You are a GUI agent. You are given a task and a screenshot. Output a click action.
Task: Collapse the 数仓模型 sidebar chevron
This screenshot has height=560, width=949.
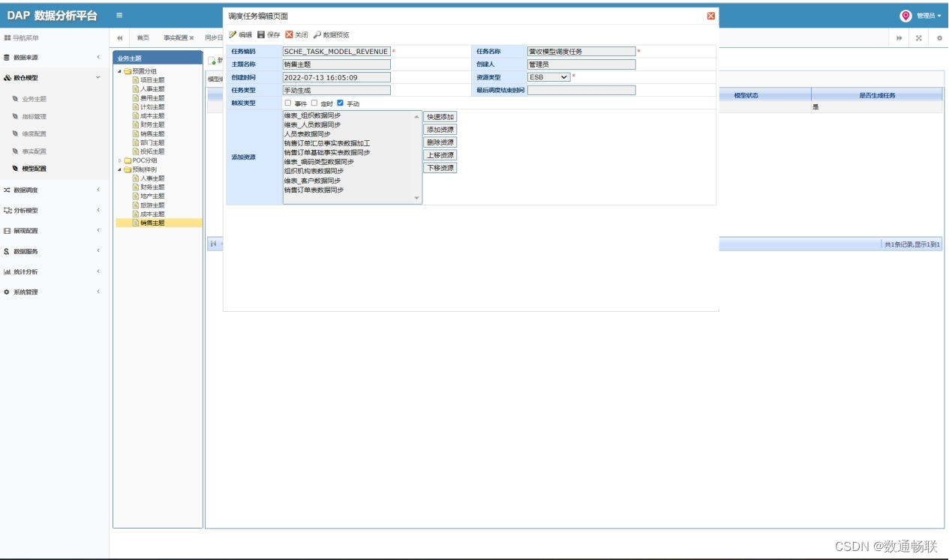(98, 77)
